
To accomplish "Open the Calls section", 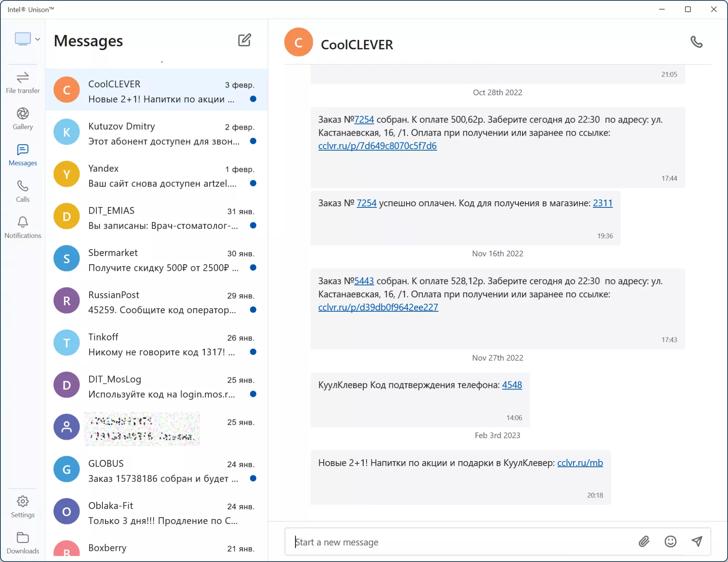I will click(x=23, y=191).
